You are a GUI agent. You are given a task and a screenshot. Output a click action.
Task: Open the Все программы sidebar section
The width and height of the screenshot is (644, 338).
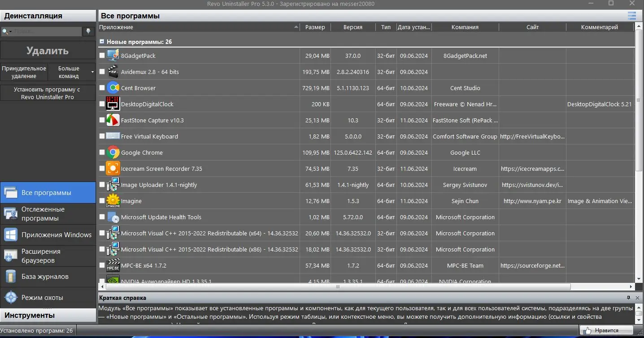pyautogui.click(x=48, y=193)
